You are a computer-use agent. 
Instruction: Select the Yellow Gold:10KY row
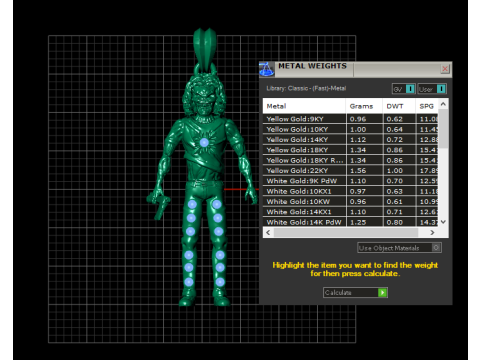(x=351, y=129)
